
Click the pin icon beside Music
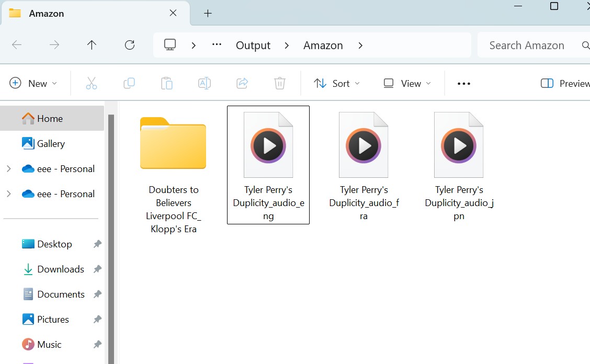97,345
